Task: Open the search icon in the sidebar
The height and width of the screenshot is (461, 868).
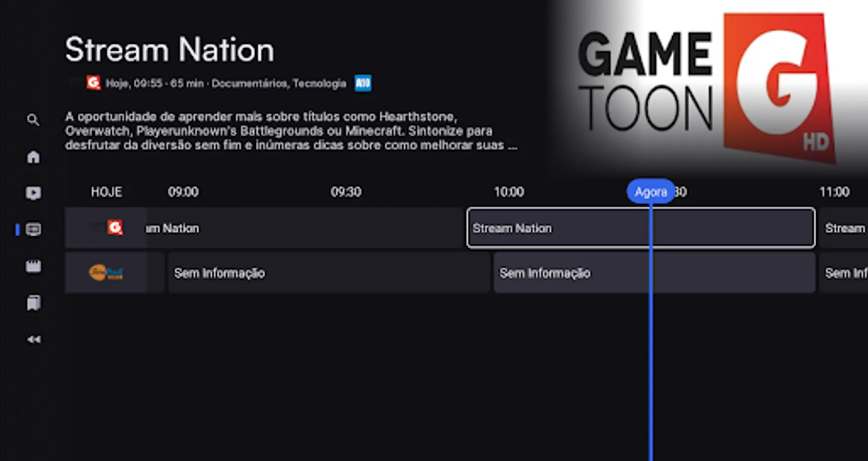Action: [x=33, y=120]
